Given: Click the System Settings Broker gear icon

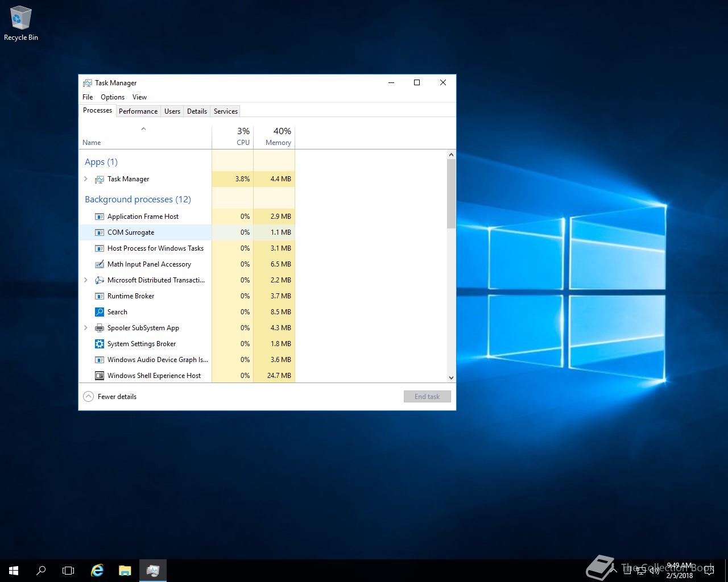Looking at the screenshot, I should 99,344.
